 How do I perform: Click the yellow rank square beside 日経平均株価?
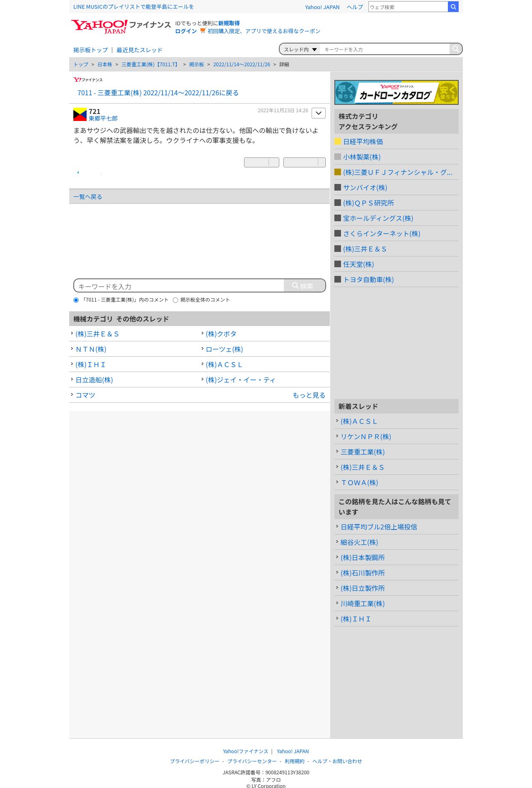coord(338,141)
